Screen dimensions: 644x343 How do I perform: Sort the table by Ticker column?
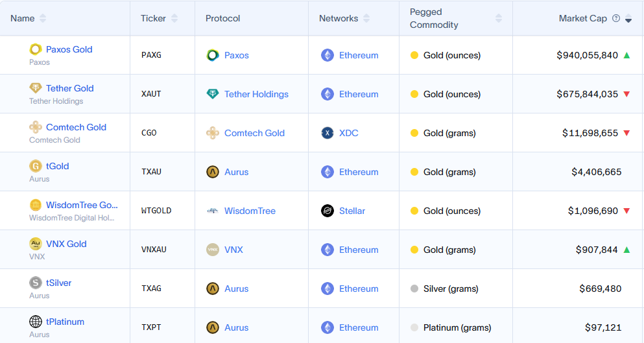click(x=174, y=18)
